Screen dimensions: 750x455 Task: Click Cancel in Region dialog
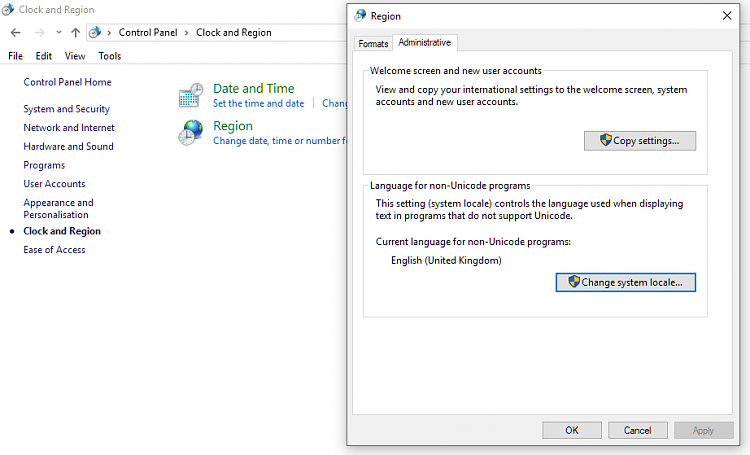(638, 430)
